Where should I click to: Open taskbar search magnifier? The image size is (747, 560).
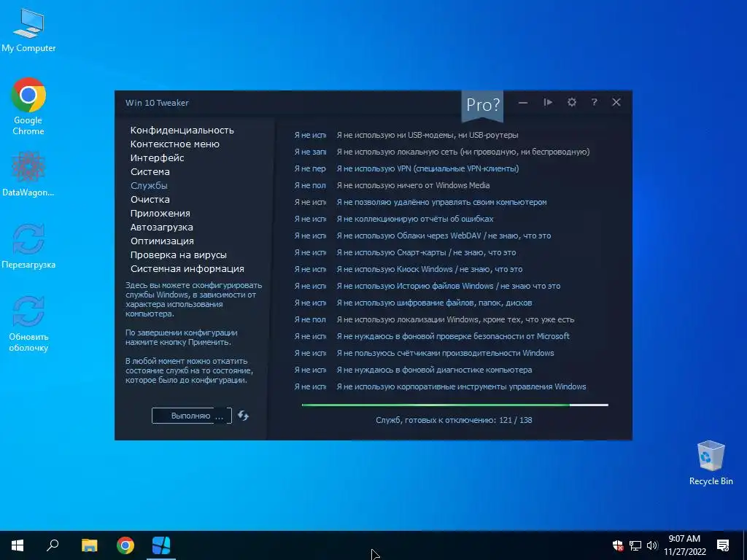(x=53, y=545)
